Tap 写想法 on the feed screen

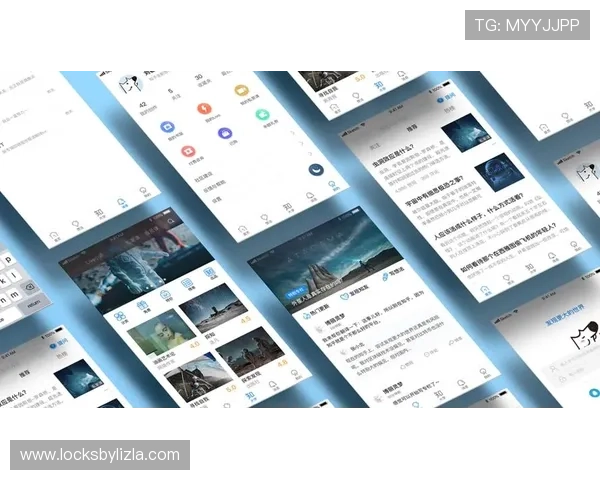tap(393, 274)
